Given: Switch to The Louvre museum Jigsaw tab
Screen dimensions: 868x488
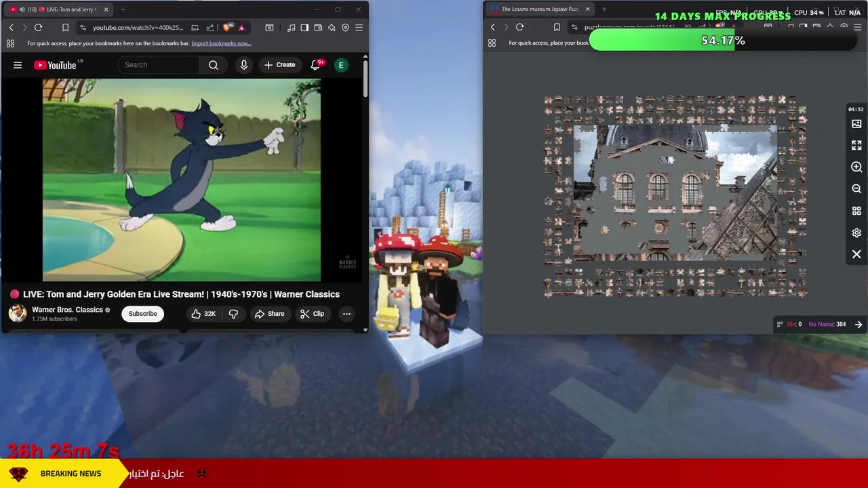Looking at the screenshot, I should pos(540,9).
